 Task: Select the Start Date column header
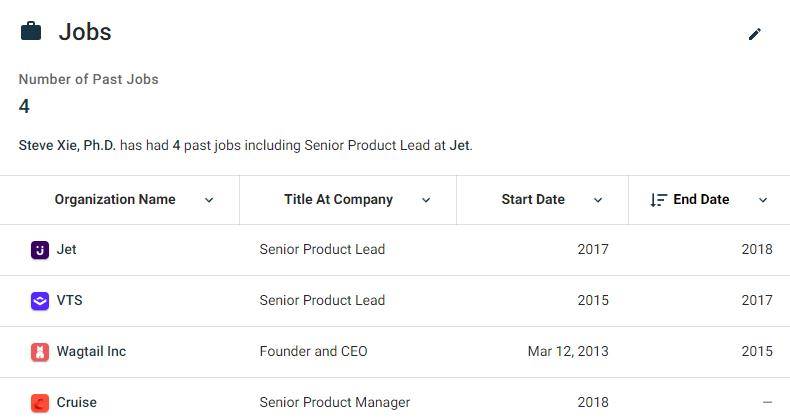click(x=533, y=199)
